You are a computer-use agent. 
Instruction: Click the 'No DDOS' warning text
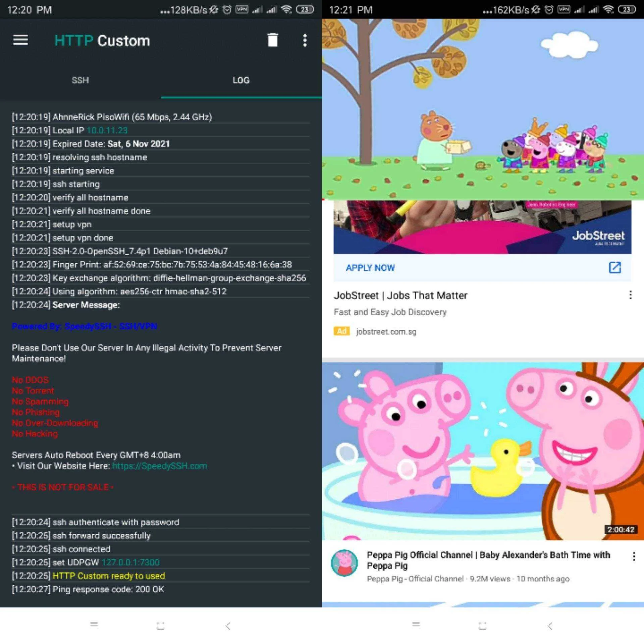coord(30,380)
